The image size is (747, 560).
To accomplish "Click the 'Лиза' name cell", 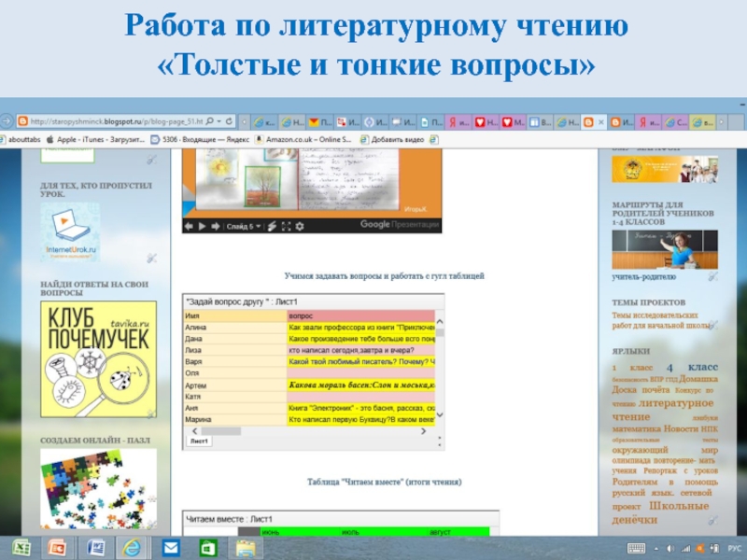I will point(235,351).
